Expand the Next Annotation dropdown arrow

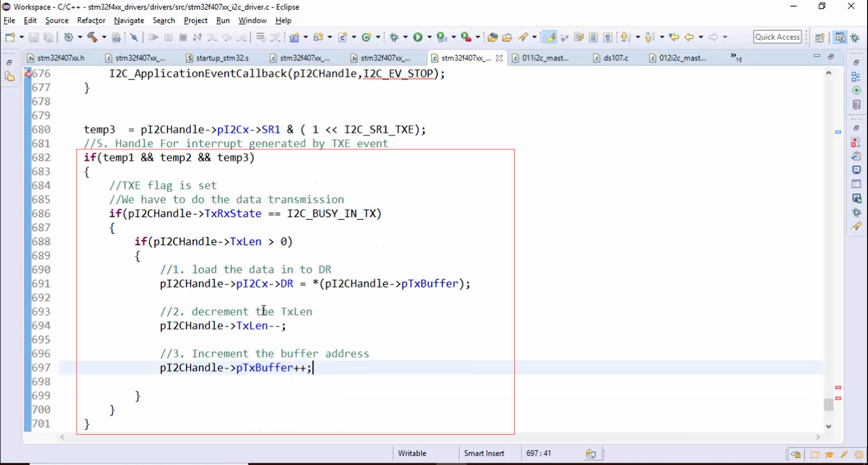(638, 37)
